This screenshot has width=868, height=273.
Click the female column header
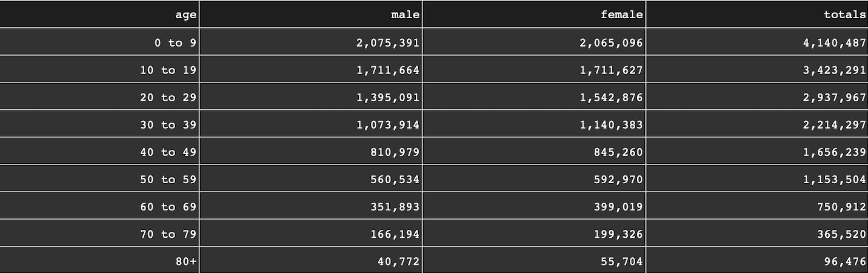coord(621,15)
